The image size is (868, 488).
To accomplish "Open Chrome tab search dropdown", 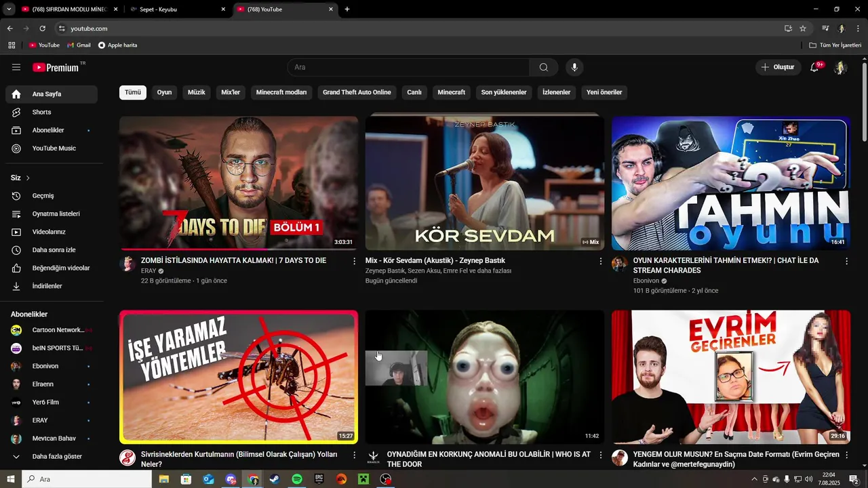I will pos(9,9).
